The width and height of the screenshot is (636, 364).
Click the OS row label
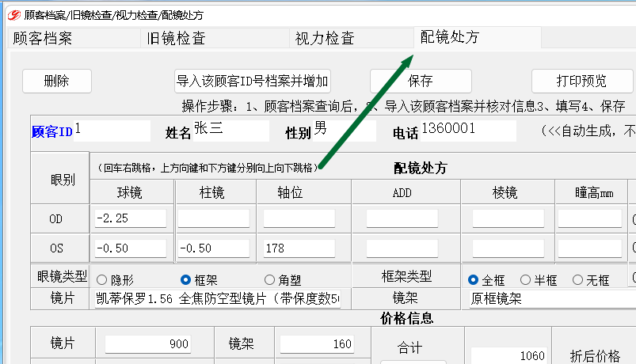(56, 248)
